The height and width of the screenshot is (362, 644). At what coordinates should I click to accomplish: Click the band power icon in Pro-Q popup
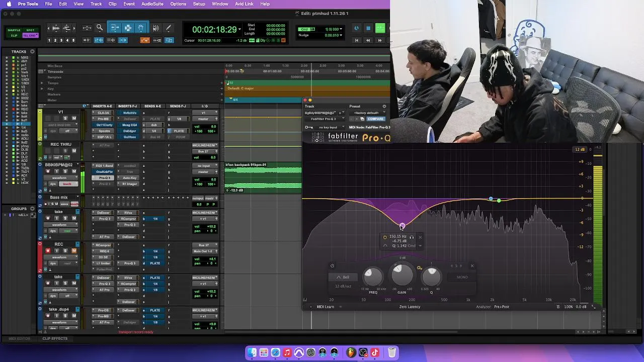pyautogui.click(x=385, y=237)
